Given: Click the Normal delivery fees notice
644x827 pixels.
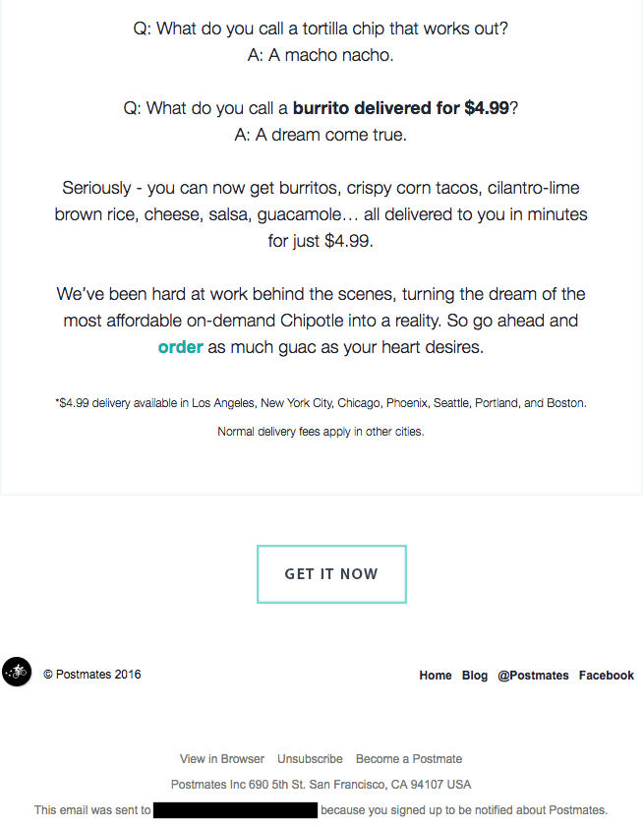Looking at the screenshot, I should 322,431.
